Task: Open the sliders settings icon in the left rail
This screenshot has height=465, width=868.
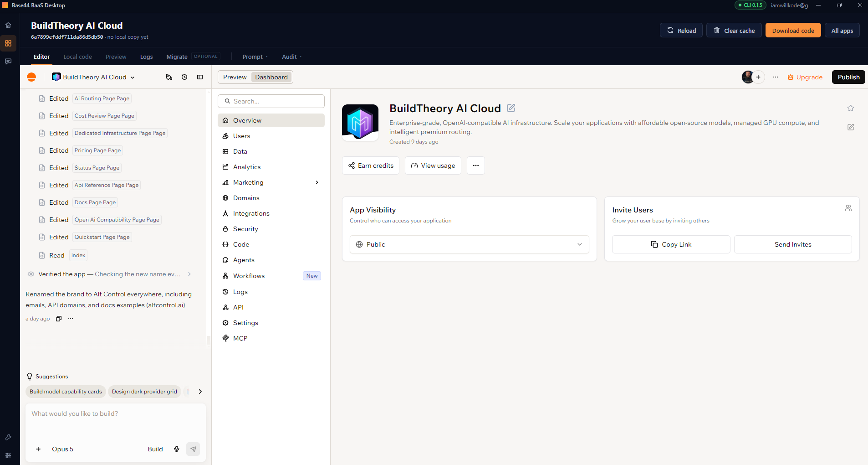Action: [8, 455]
